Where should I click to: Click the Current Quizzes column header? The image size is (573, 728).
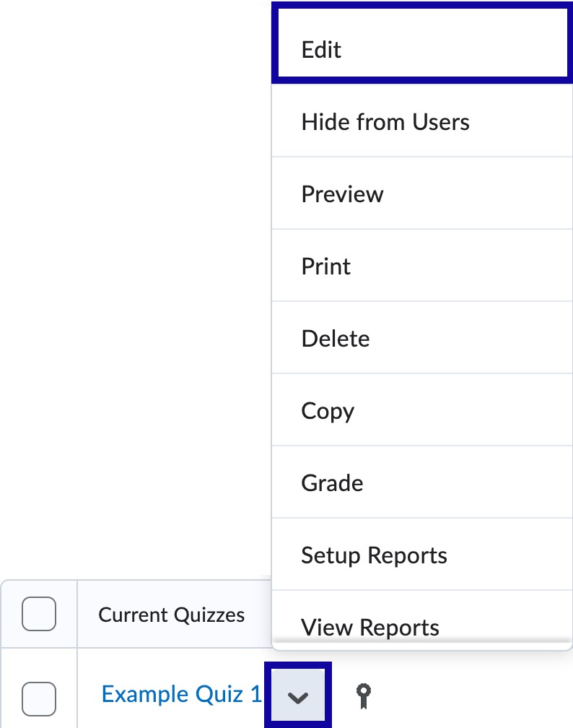(171, 615)
